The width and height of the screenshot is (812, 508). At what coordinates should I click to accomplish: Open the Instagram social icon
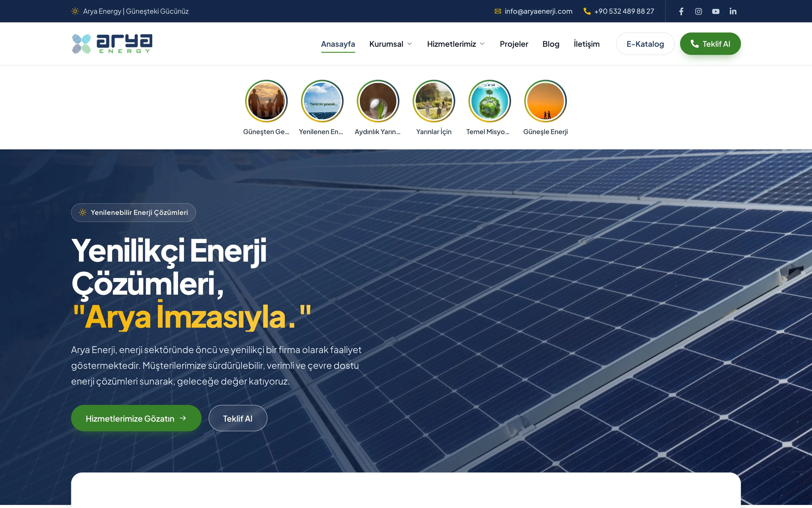pos(698,11)
